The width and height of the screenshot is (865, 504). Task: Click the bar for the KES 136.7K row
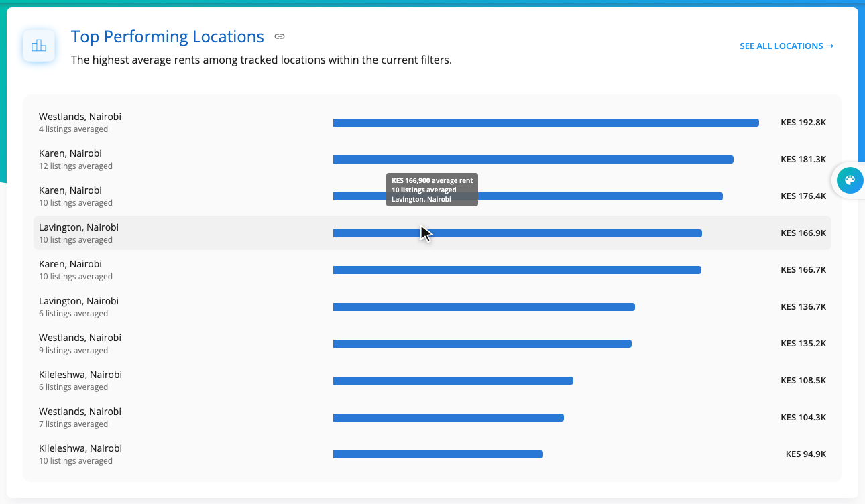pyautogui.click(x=484, y=307)
